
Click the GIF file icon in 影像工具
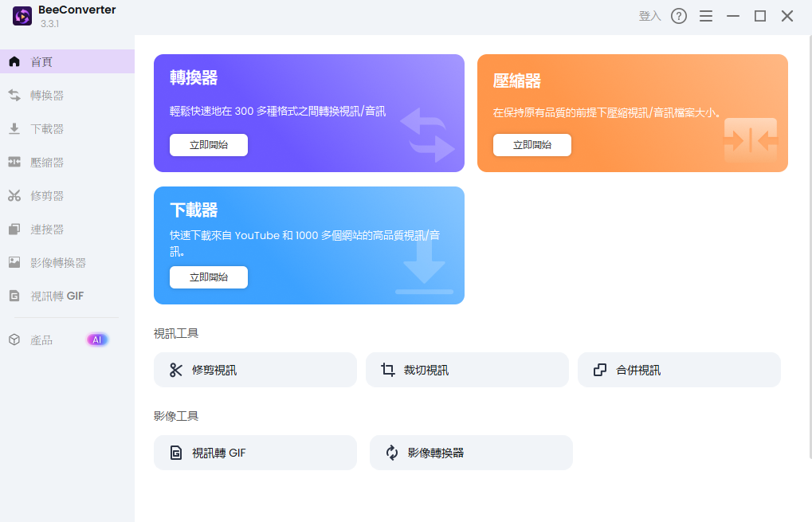176,453
